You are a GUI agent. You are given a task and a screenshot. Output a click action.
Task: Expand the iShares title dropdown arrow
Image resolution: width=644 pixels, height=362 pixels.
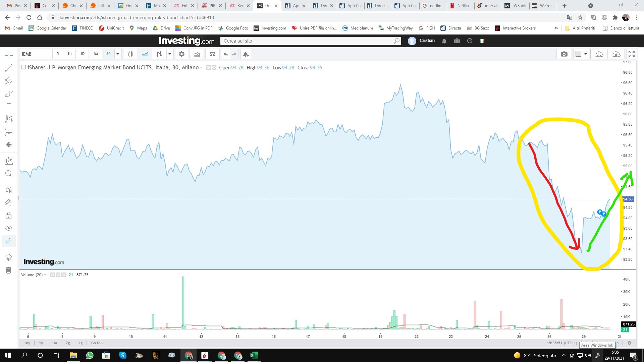201,68
